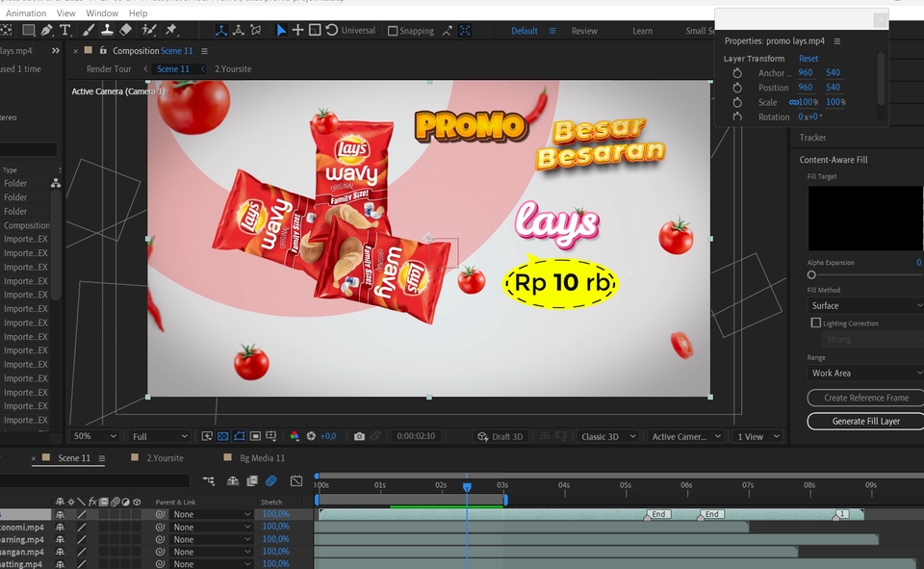Open the View menu
Image resolution: width=924 pixels, height=569 pixels.
66,13
